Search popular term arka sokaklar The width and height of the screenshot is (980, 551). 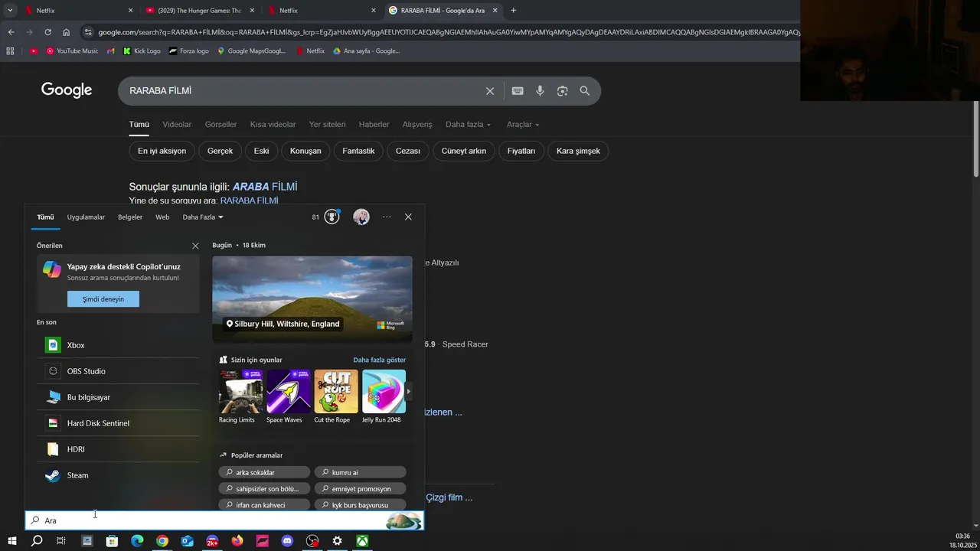(264, 472)
